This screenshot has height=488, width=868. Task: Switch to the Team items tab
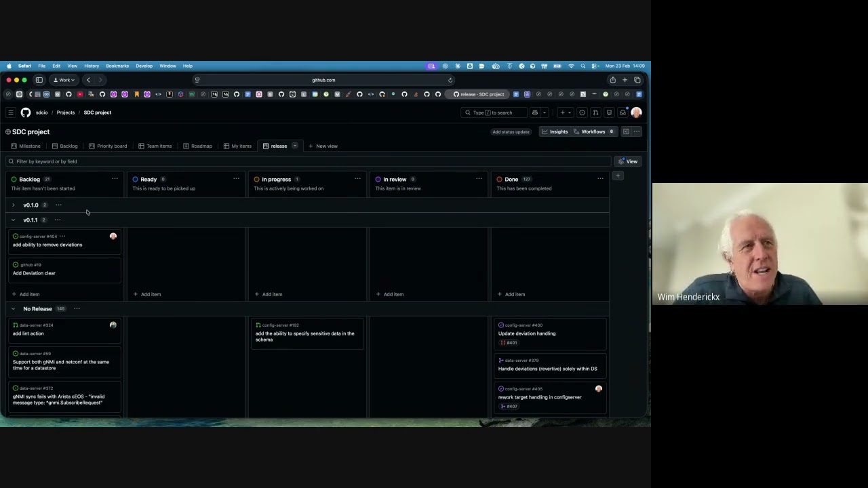click(155, 146)
